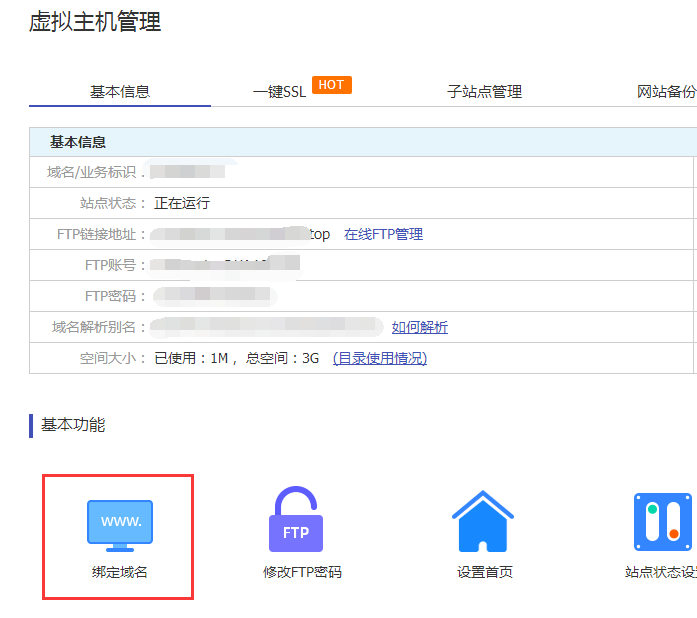The width and height of the screenshot is (697, 618).
Task: View the 目录使用情况 link
Action: coord(379,358)
